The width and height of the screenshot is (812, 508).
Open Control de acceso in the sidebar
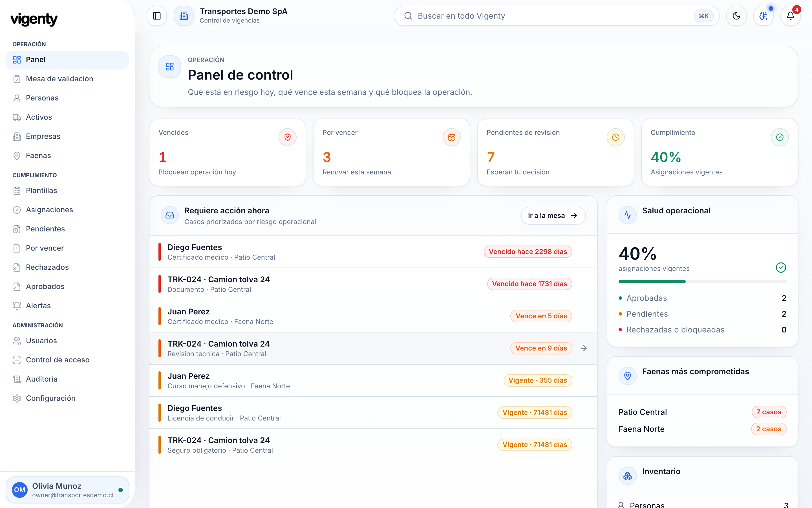(x=67, y=360)
